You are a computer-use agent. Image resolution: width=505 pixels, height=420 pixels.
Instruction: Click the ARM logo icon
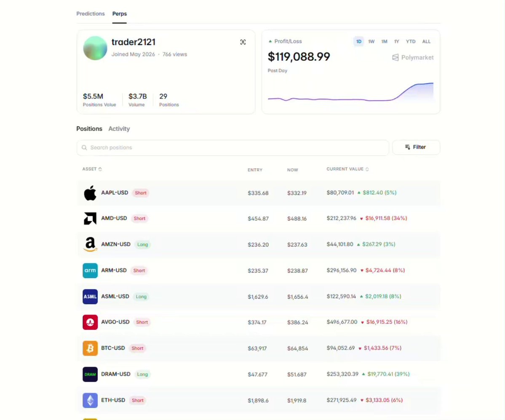click(90, 271)
